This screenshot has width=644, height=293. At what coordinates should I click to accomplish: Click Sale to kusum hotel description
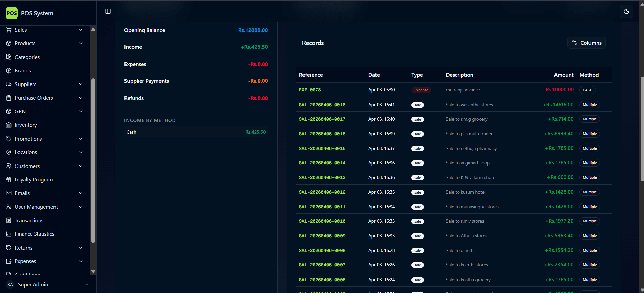tap(465, 192)
